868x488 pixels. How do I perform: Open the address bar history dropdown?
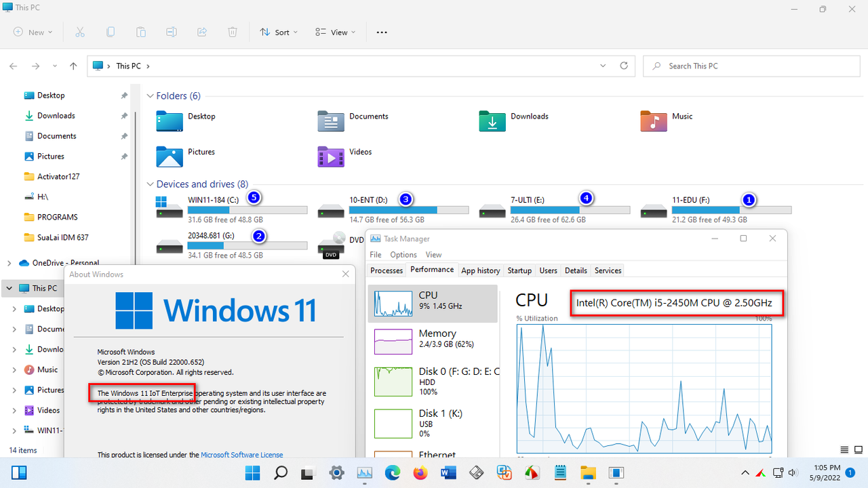point(604,66)
